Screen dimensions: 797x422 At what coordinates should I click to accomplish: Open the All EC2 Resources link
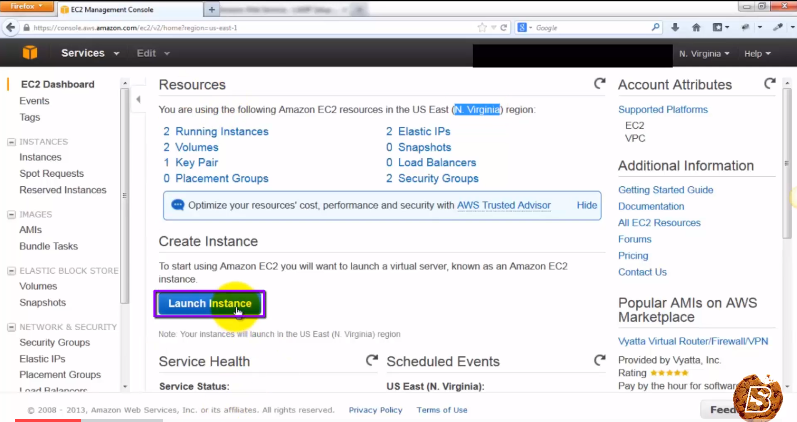(659, 223)
